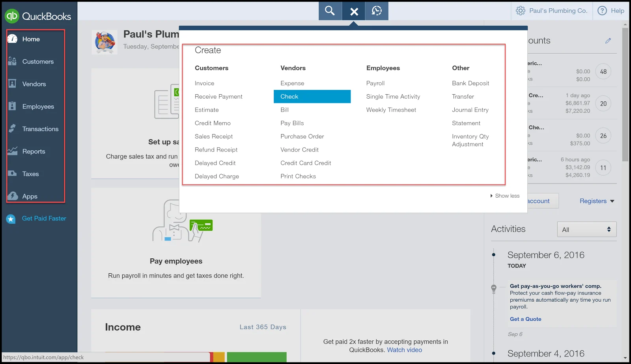Select Single Time Activity entry
The height and width of the screenshot is (364, 631).
(x=393, y=97)
